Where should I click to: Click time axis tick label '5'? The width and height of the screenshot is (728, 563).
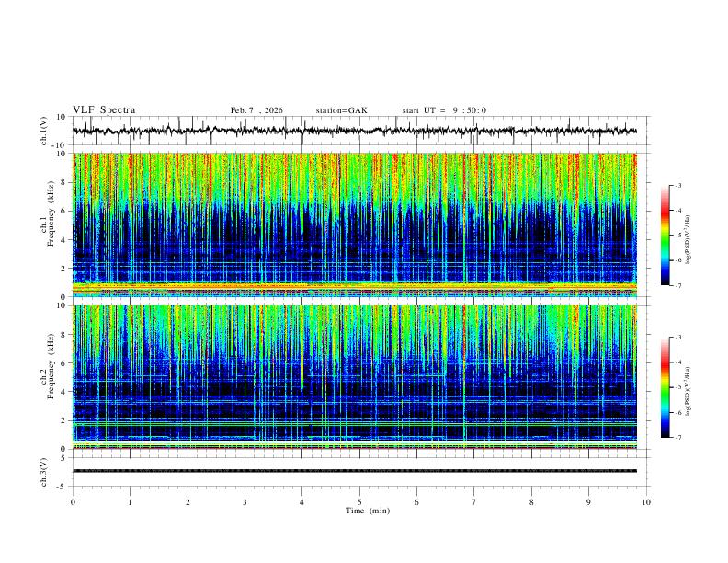(359, 502)
